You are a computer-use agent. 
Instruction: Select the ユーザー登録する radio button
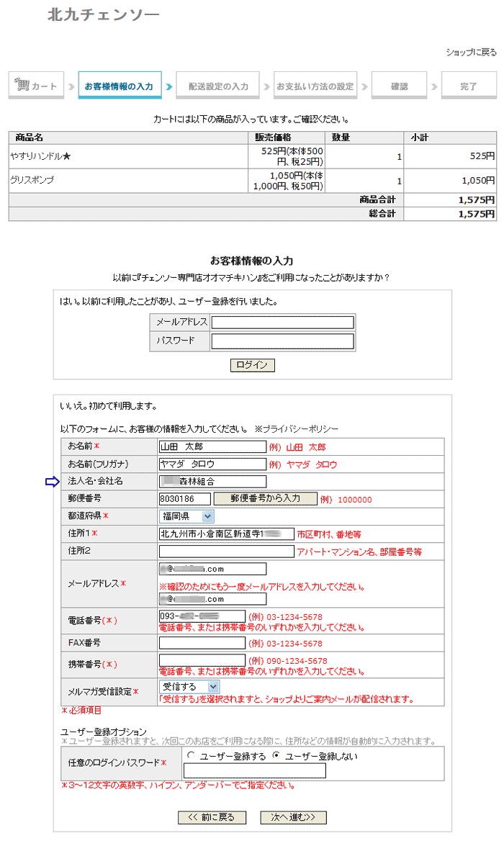191,756
